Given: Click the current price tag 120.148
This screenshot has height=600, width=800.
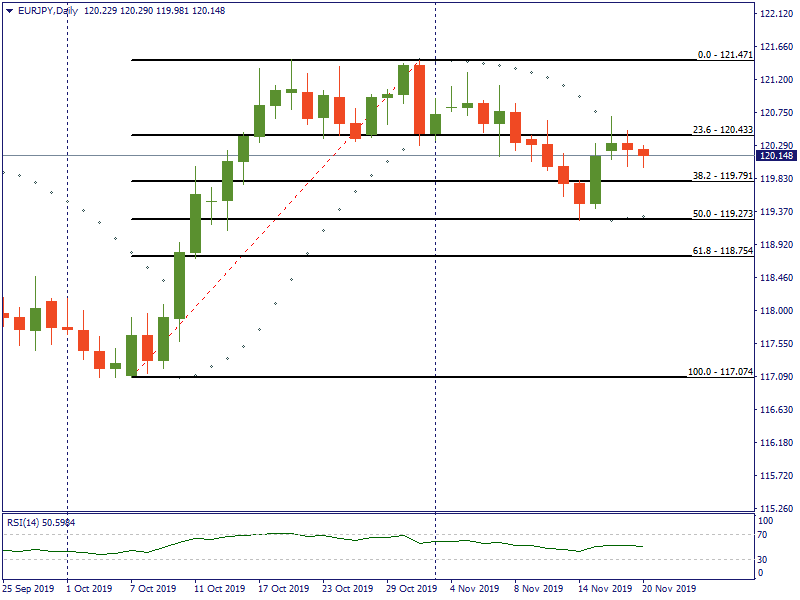Looking at the screenshot, I should click(x=776, y=156).
